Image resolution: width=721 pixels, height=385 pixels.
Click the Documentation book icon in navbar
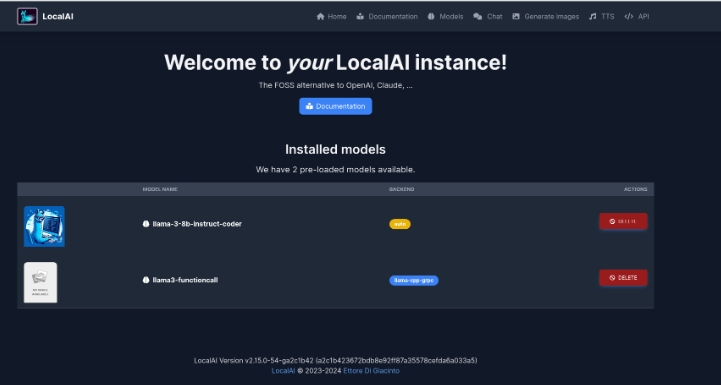[x=360, y=17]
